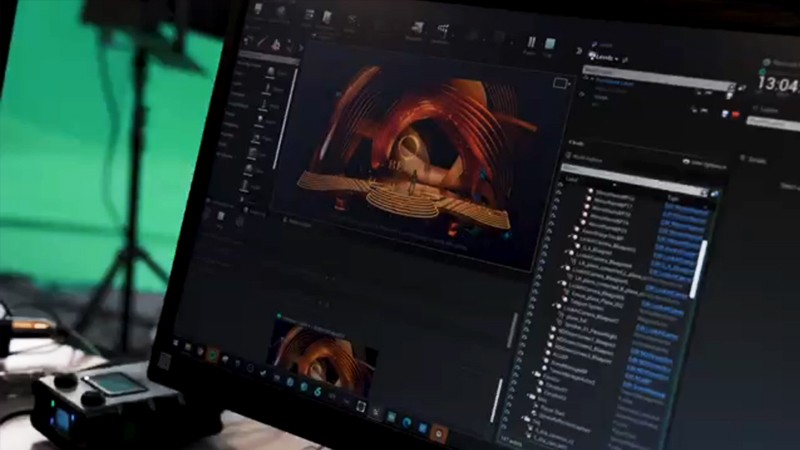
Task: Click the Pause button in the toolbar
Action: [x=532, y=43]
